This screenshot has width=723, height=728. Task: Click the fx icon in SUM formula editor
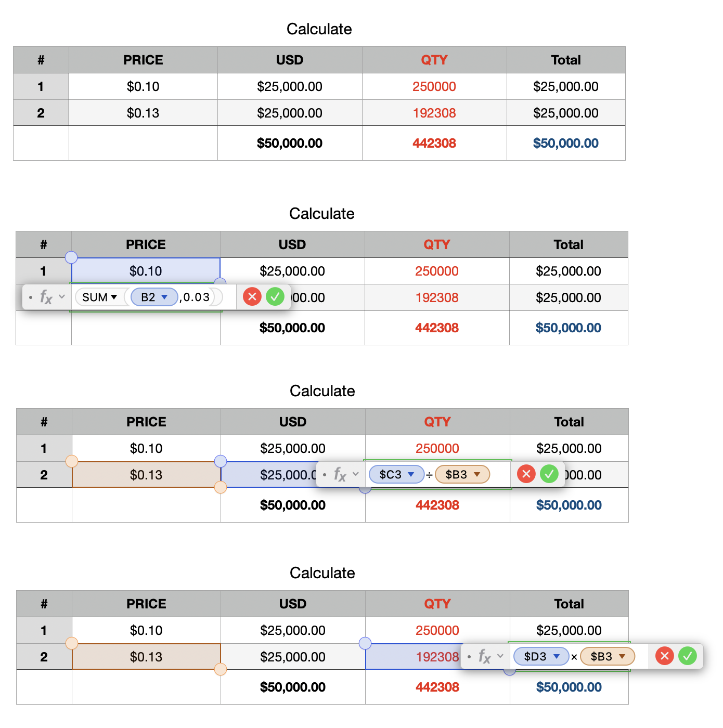pyautogui.click(x=46, y=297)
